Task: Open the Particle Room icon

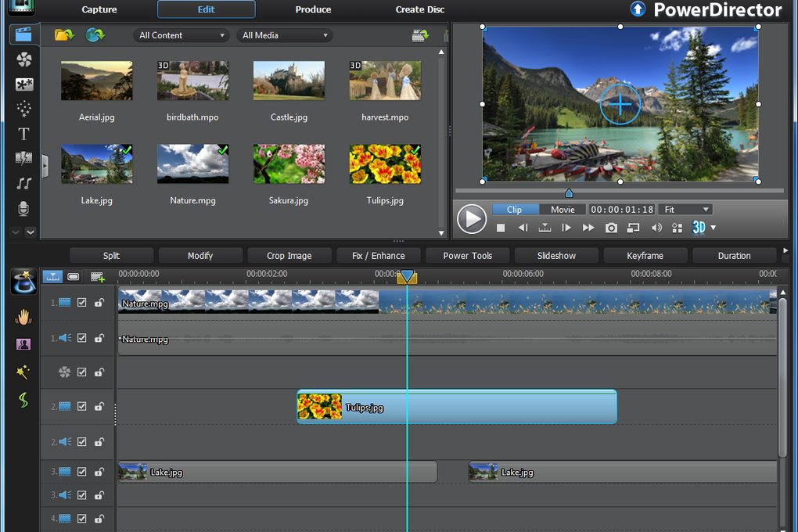Action: (x=23, y=109)
